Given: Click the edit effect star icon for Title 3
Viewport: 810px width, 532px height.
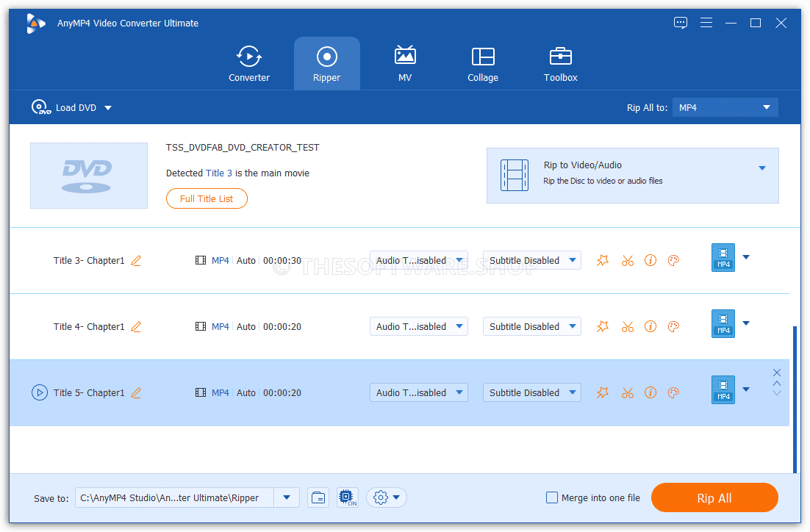Looking at the screenshot, I should point(603,260).
